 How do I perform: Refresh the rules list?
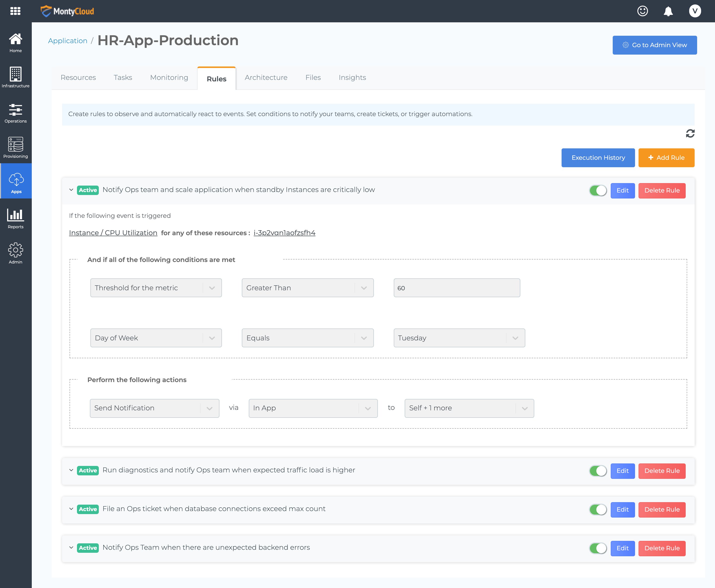point(690,133)
